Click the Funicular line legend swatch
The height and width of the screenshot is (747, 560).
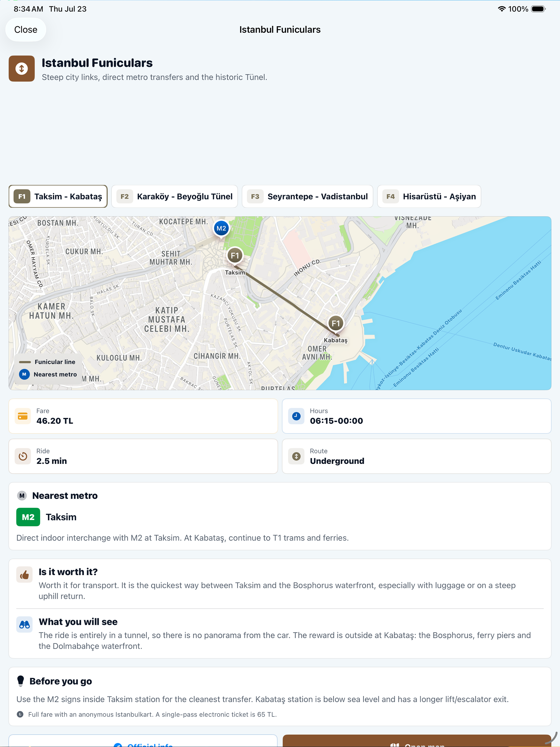pos(25,362)
